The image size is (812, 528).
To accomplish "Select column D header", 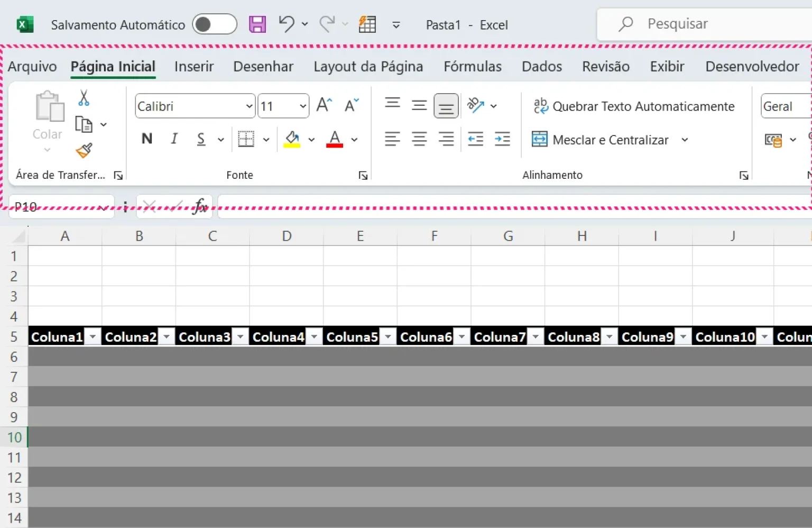I will tap(287, 236).
